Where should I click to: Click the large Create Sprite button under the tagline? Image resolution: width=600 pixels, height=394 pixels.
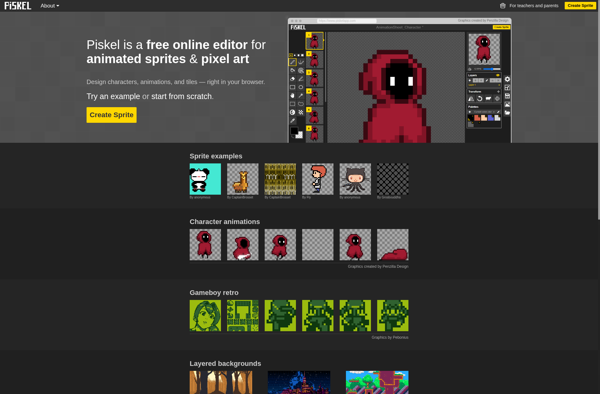click(x=111, y=115)
